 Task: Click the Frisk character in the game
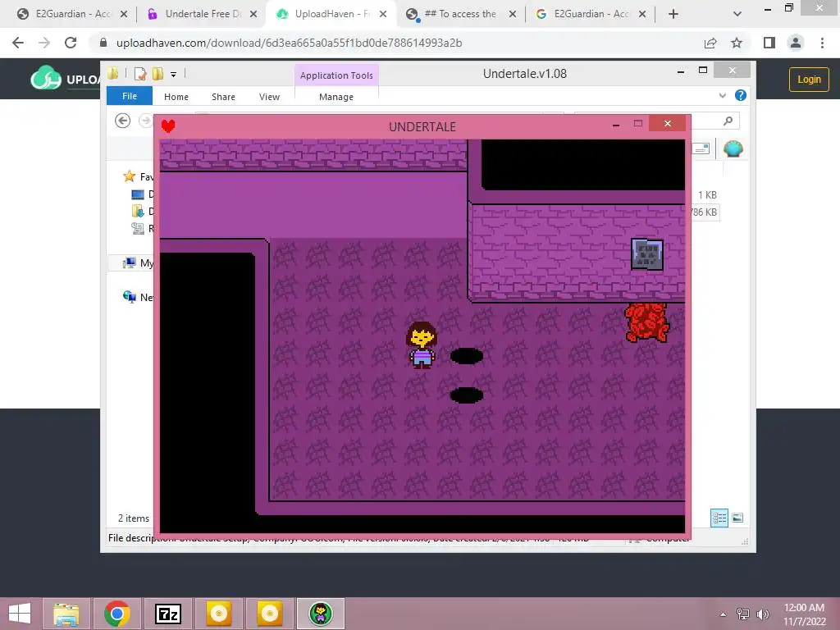(422, 345)
